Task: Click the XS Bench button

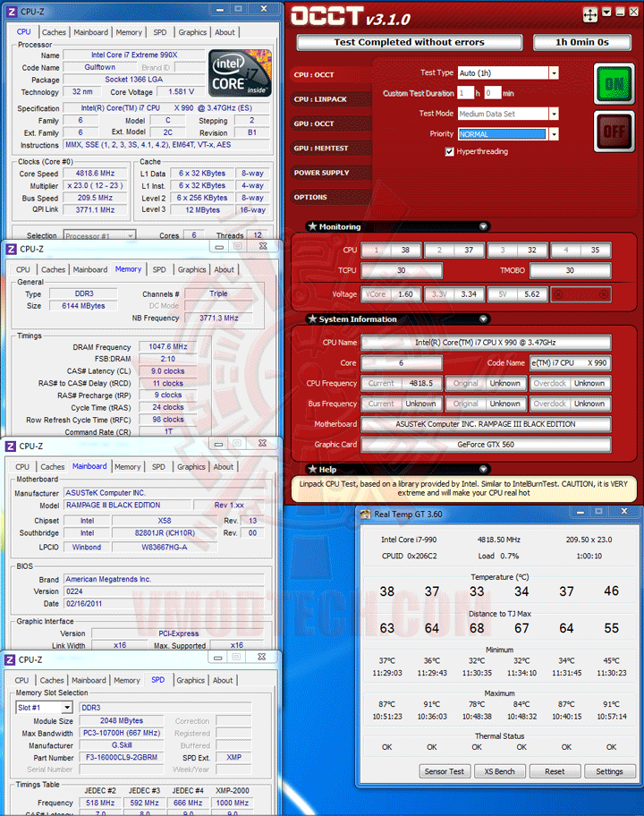Action: coord(499,771)
